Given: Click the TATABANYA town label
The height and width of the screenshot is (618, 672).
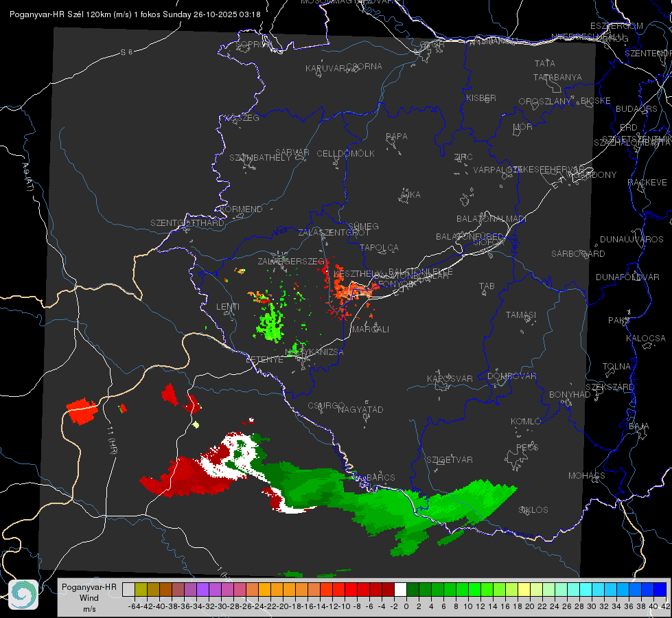Looking at the screenshot, I should [557, 77].
